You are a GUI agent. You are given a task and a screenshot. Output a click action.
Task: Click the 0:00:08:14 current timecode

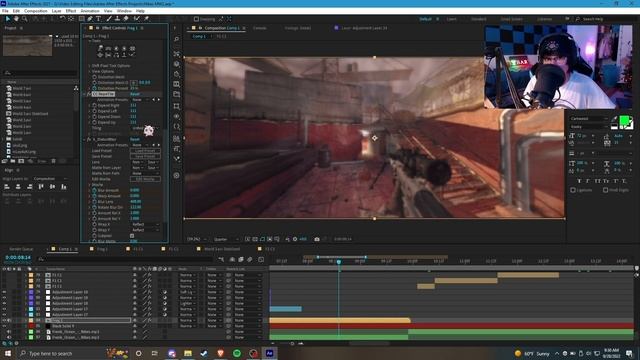18,258
